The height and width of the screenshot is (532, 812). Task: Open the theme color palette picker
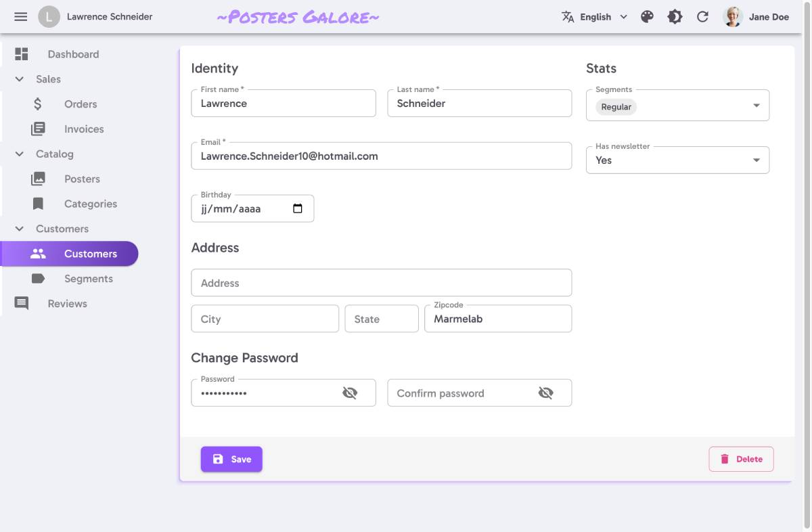tap(647, 16)
